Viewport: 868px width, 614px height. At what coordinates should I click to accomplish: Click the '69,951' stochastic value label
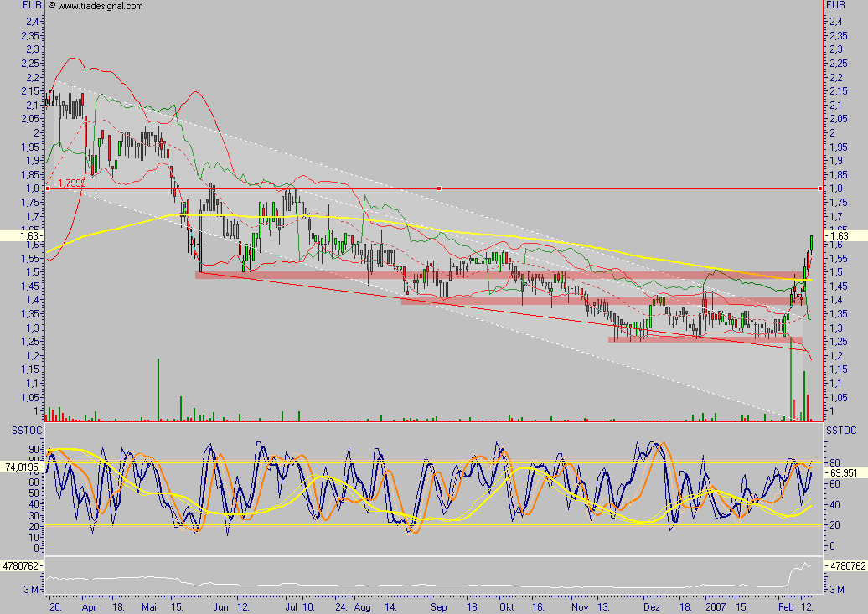coord(844,472)
